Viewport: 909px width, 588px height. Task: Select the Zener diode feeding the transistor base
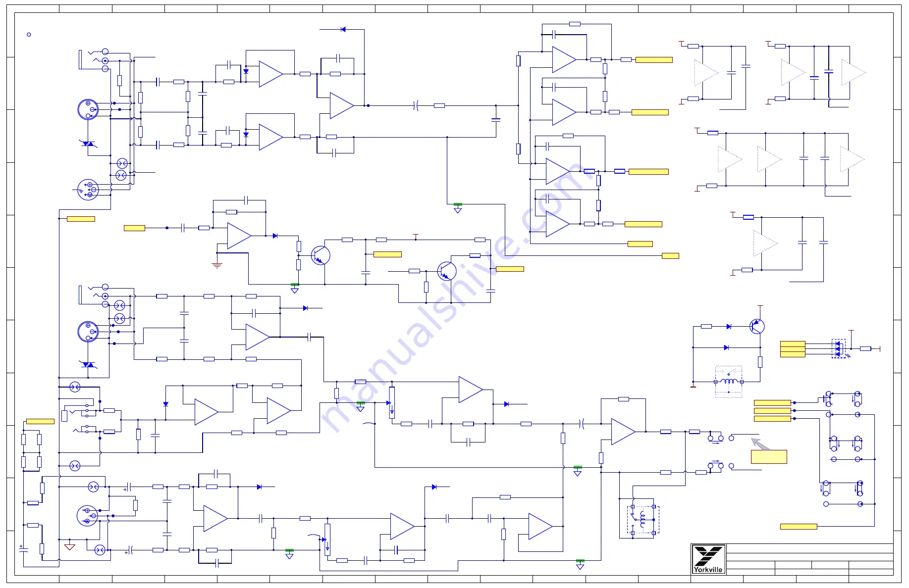click(729, 327)
